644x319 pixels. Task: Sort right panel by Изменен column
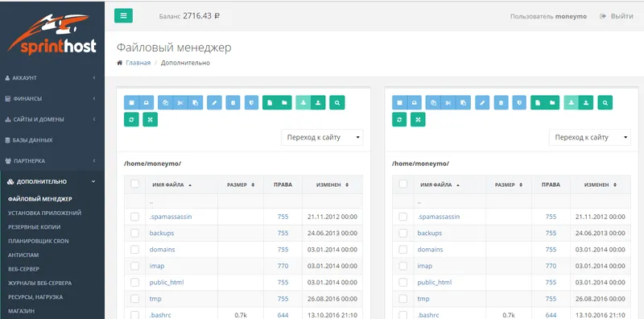[x=600, y=185]
